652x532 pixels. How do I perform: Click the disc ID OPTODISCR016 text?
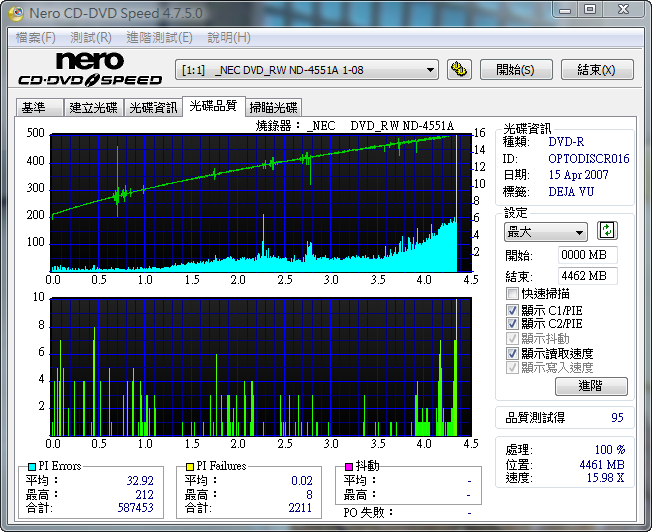pyautogui.click(x=589, y=158)
